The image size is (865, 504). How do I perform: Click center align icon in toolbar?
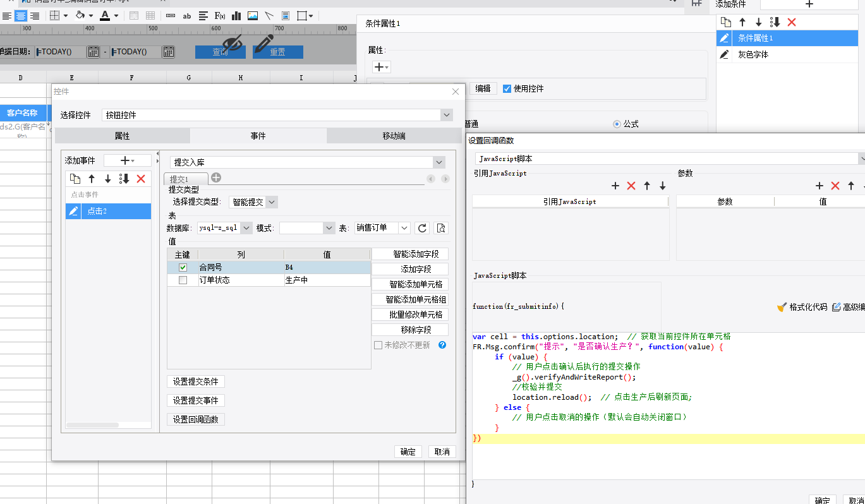pos(21,16)
